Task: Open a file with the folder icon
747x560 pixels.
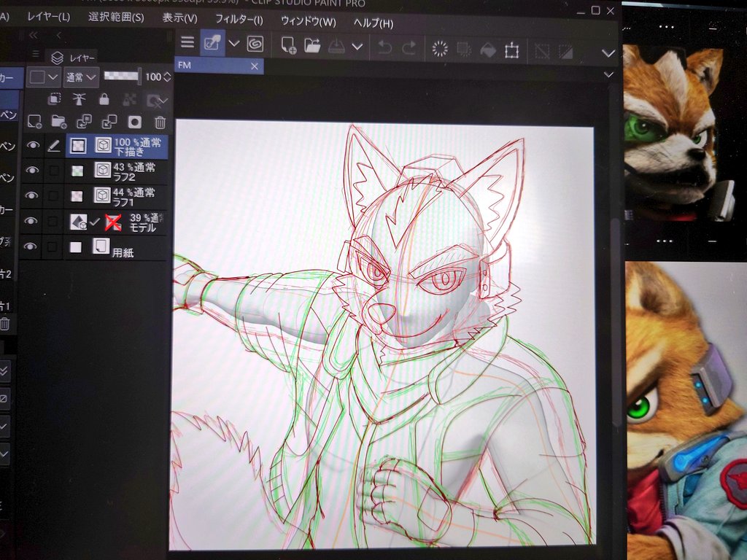Action: [312, 46]
